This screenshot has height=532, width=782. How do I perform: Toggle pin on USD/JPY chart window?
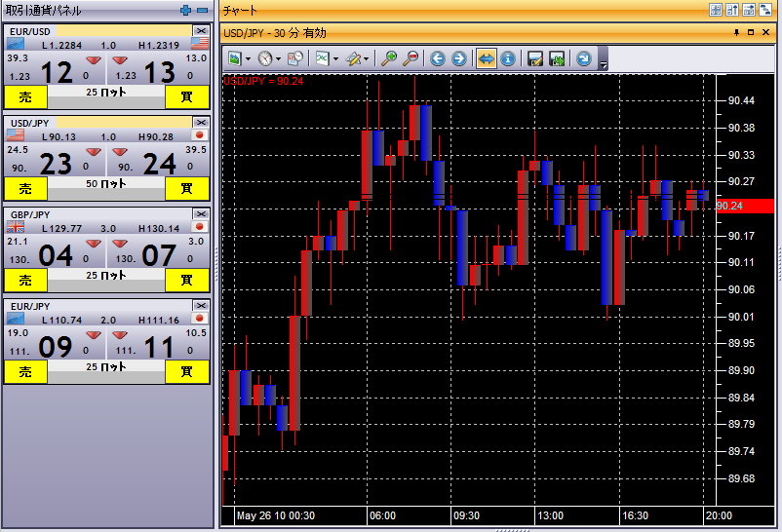pyautogui.click(x=736, y=32)
